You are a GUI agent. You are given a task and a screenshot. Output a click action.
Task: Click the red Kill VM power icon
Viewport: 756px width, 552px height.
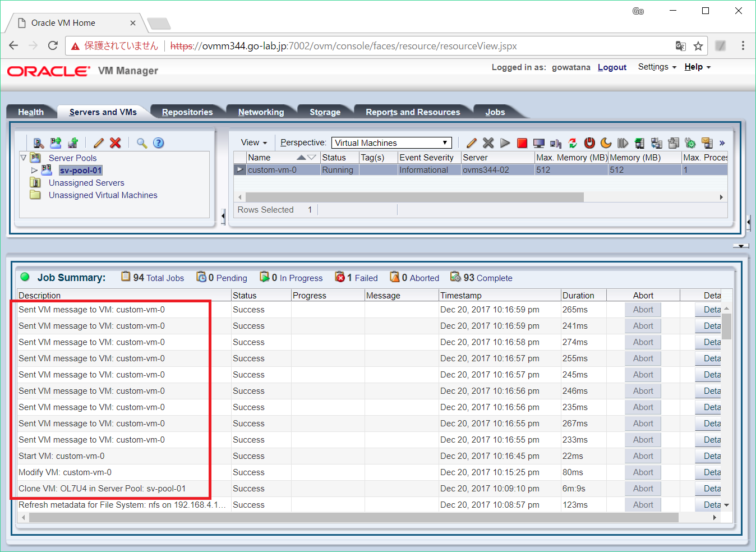[x=589, y=143]
